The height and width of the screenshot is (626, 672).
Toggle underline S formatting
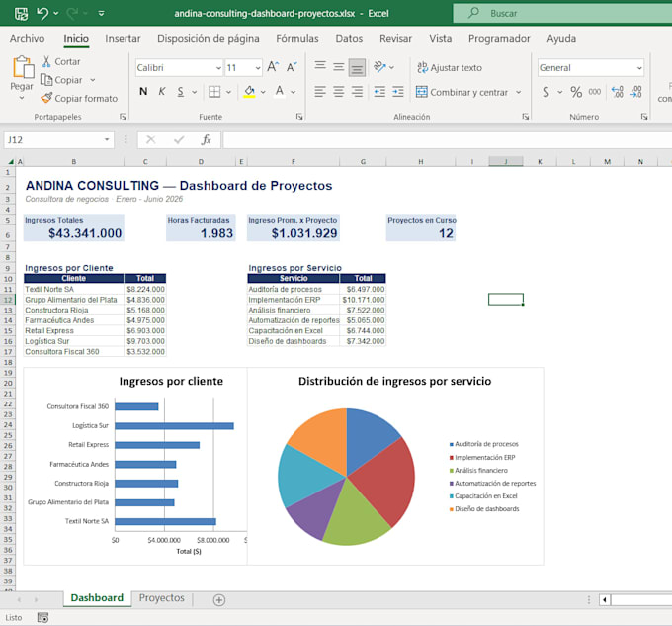181,91
